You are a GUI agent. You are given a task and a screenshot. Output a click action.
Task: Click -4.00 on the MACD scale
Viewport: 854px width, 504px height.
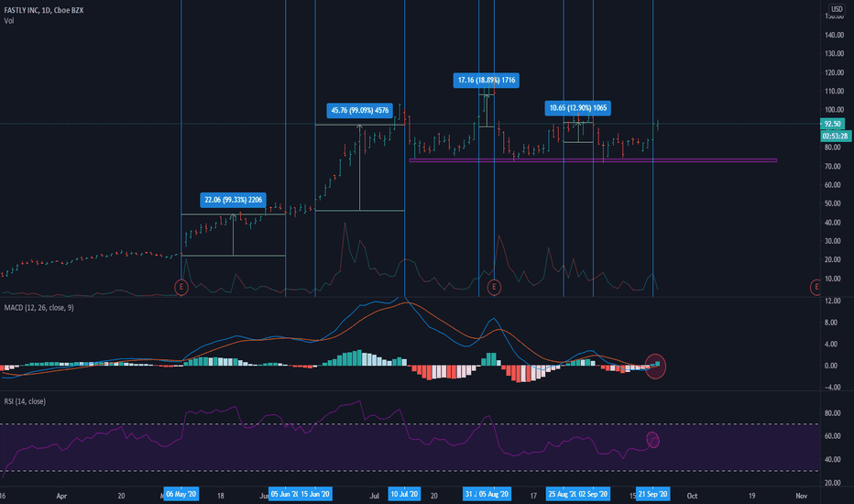pos(831,388)
